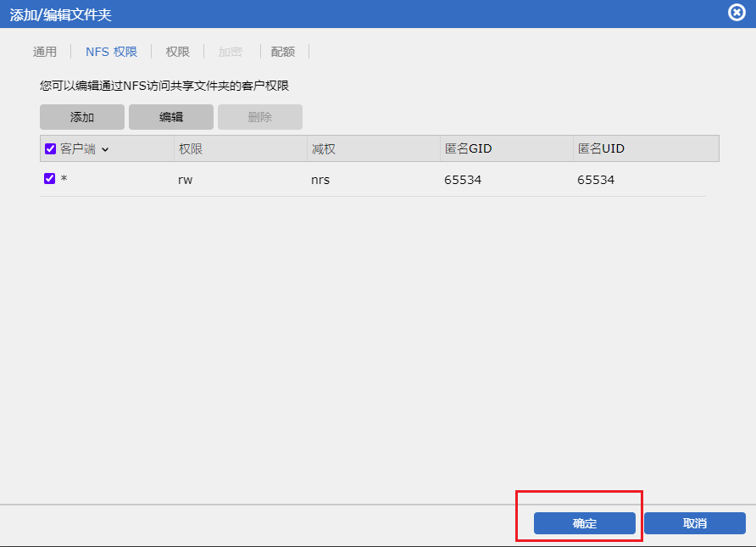Cancel using the 取消 button
Image resolution: width=756 pixels, height=547 pixels.
[x=695, y=523]
